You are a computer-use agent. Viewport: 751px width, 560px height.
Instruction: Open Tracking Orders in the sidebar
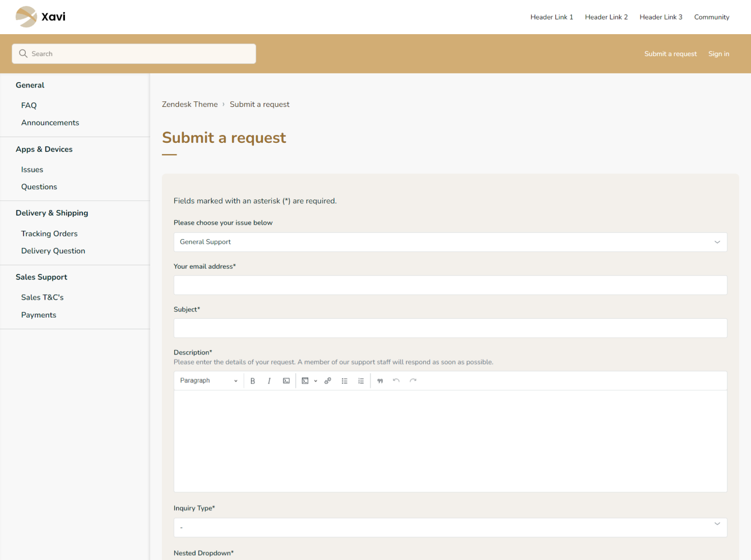tap(49, 234)
